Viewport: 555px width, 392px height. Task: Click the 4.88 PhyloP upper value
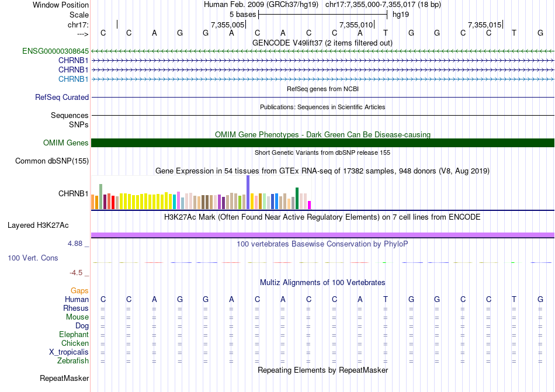(x=75, y=244)
